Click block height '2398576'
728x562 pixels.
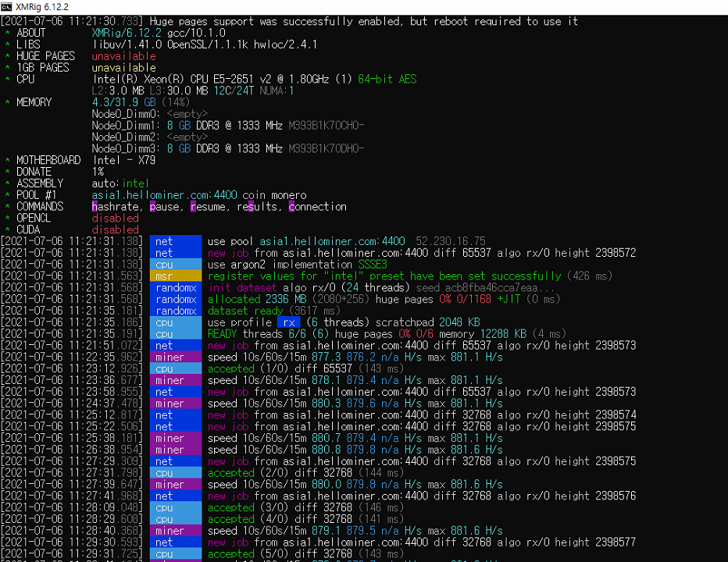[616, 497]
